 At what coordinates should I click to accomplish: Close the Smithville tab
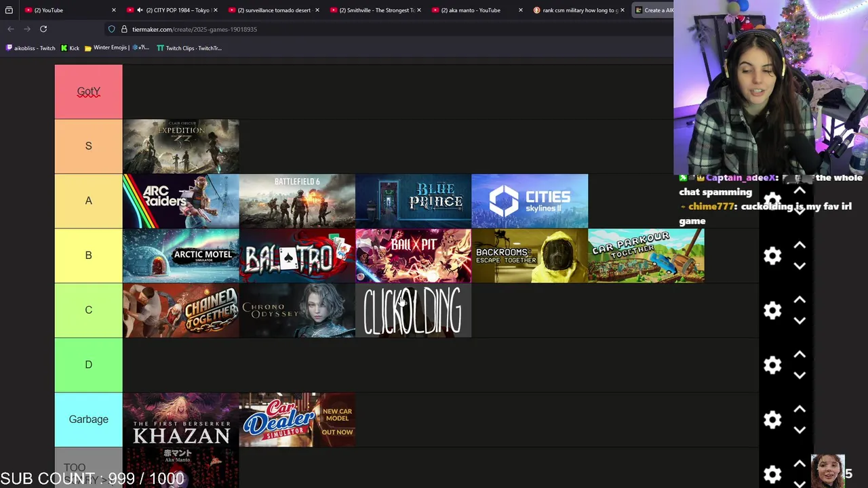(x=419, y=10)
